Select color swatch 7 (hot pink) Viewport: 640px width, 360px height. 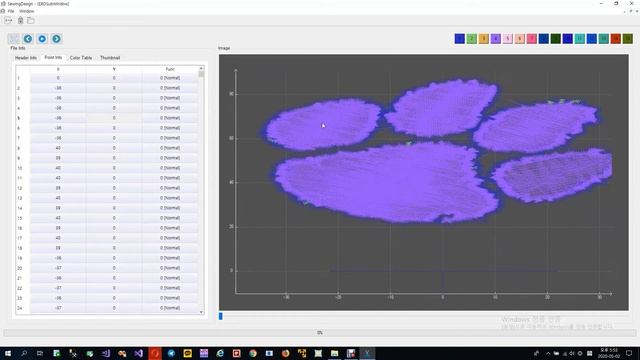pyautogui.click(x=531, y=39)
